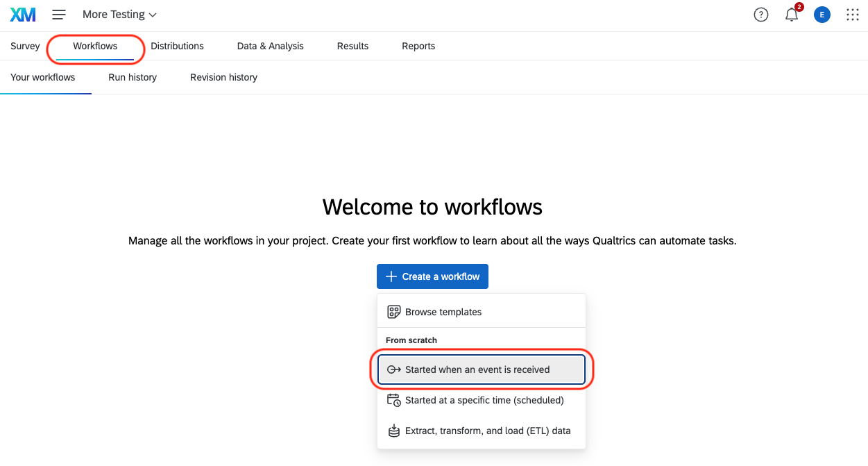View the Run history sub-tab
868x466 pixels.
(133, 77)
